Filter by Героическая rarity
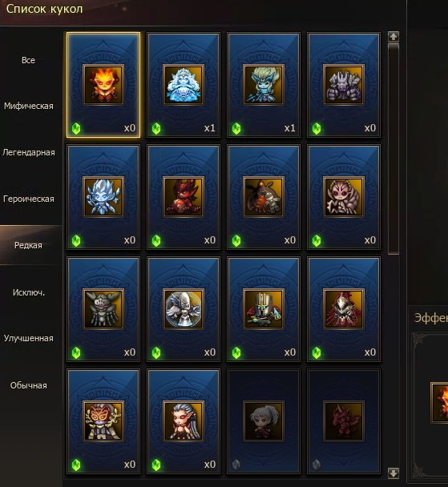Image resolution: width=448 pixels, height=487 pixels. click(28, 199)
